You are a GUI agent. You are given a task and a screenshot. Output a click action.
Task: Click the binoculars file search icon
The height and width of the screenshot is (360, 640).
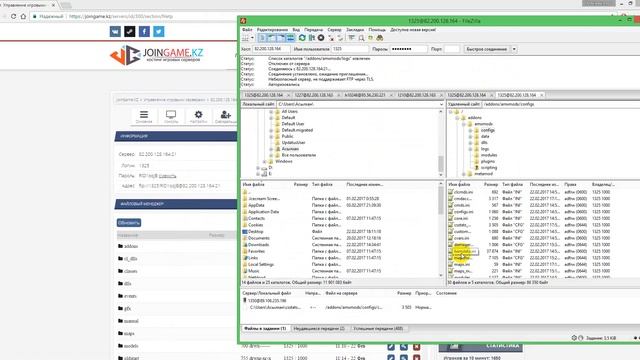click(380, 38)
